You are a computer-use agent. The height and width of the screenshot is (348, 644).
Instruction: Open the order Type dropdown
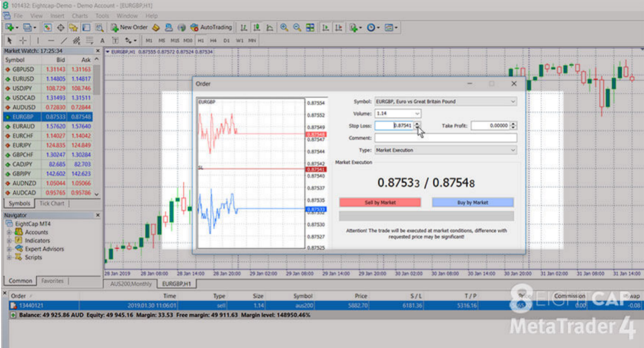point(445,150)
